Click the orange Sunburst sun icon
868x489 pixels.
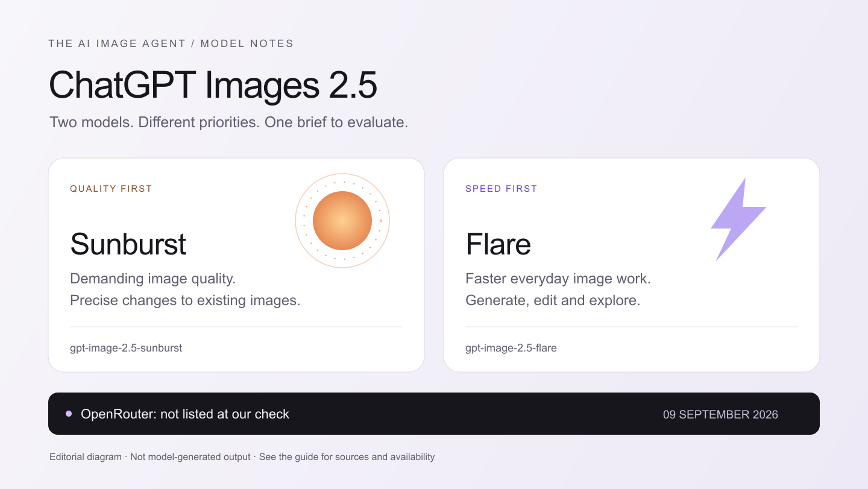pos(342,221)
